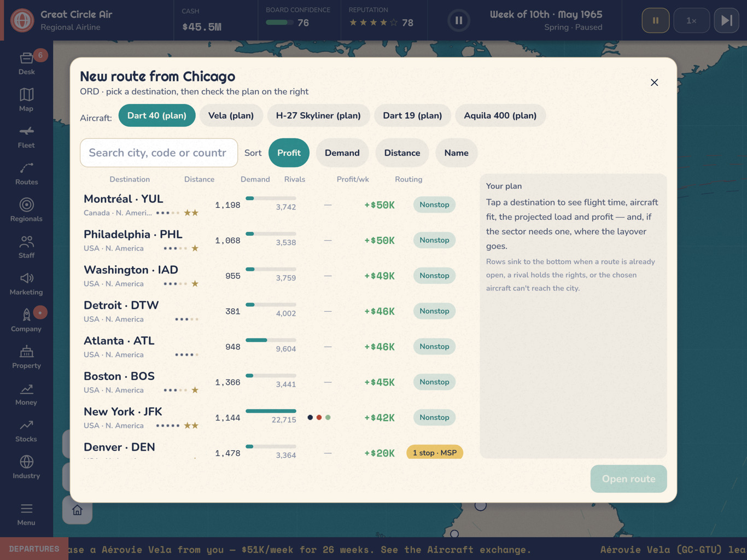Select the Montréal · YUL destination

(274, 205)
